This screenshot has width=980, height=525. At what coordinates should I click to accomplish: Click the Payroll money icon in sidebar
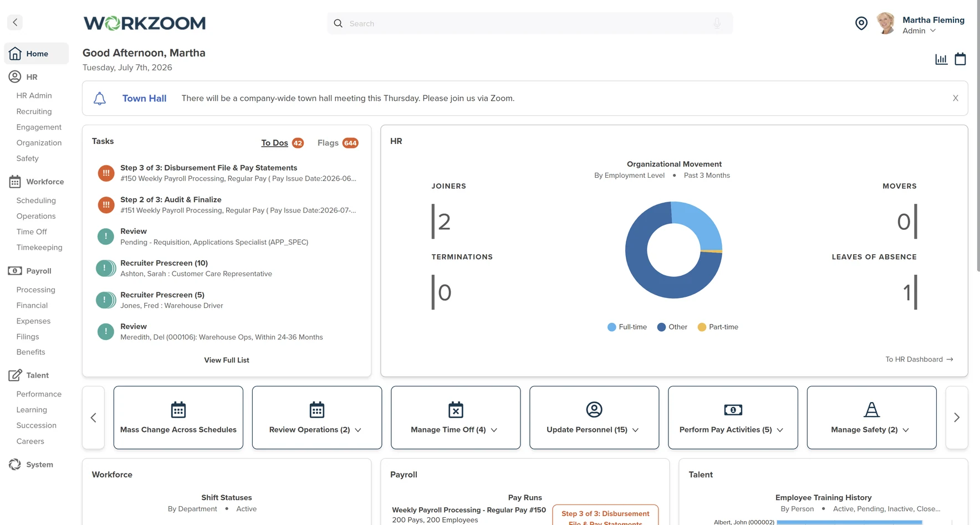click(x=15, y=271)
